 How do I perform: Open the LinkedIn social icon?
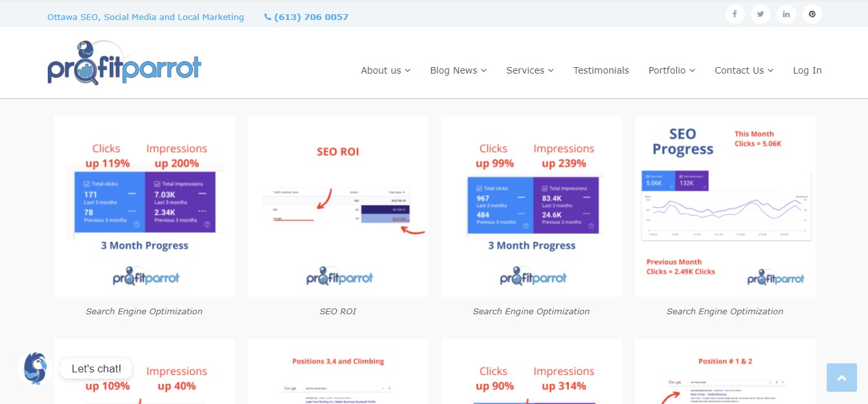point(786,14)
